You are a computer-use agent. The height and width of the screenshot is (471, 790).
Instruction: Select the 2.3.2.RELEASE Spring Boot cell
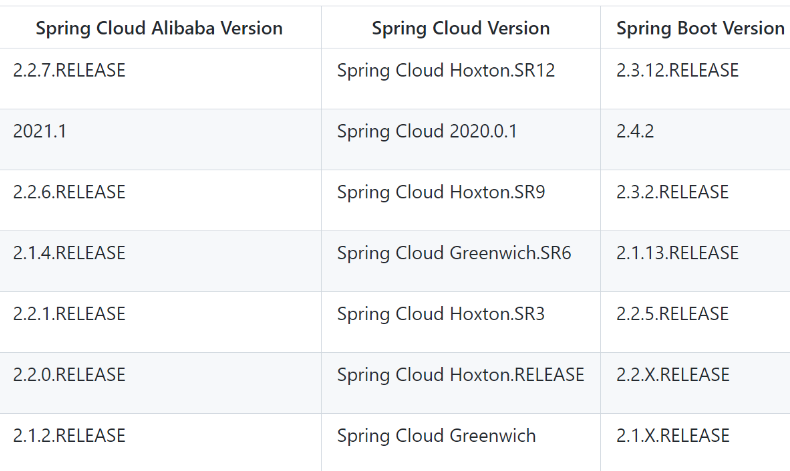[672, 192]
